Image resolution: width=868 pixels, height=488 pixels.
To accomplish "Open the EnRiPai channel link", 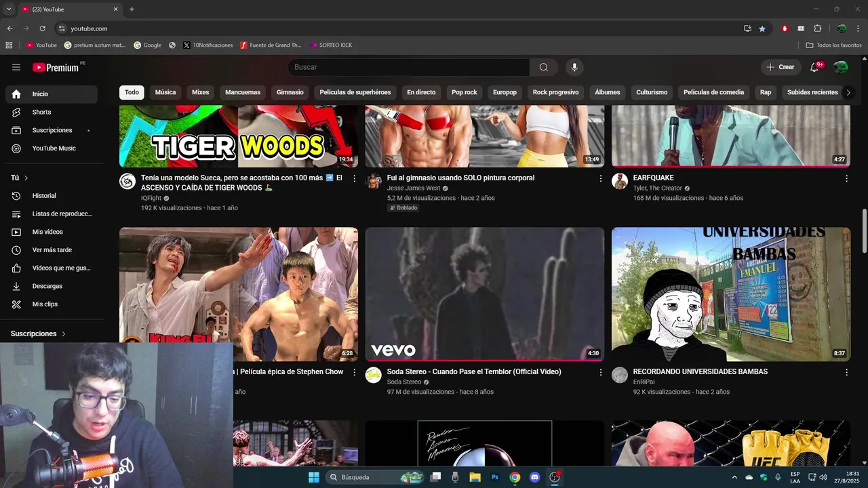I will click(x=644, y=382).
